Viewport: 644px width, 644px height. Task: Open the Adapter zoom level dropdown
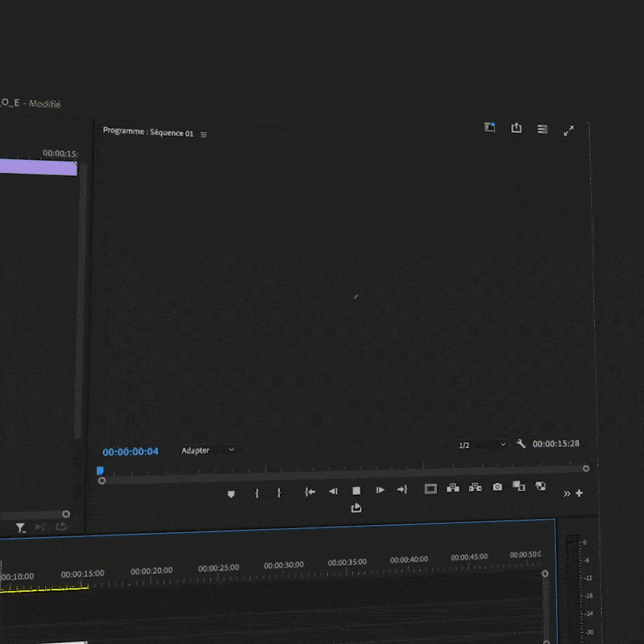pos(208,450)
